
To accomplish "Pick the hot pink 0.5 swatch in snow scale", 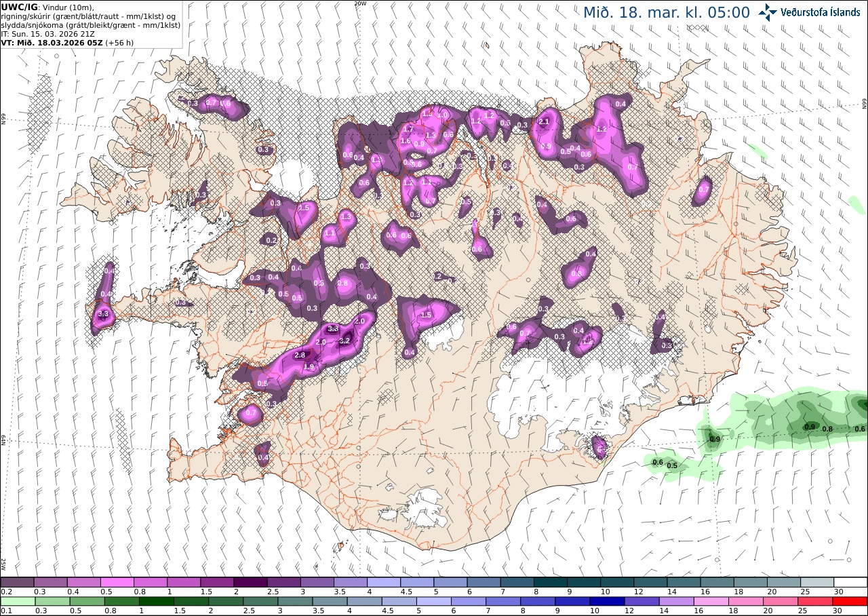I will tap(117, 582).
